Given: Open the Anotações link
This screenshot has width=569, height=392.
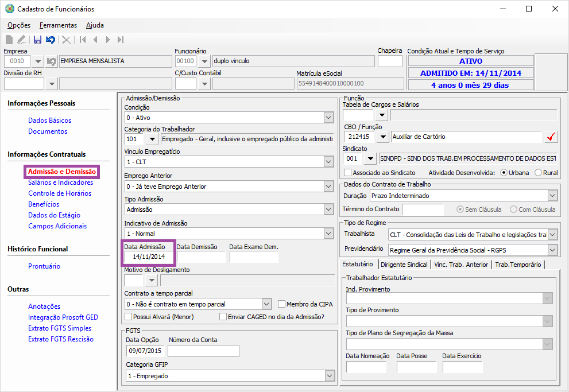Looking at the screenshot, I should (44, 306).
